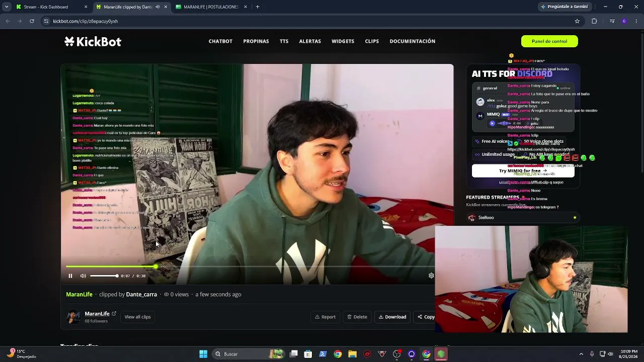
Task: Open Task View on the taskbar
Action: tap(294, 354)
